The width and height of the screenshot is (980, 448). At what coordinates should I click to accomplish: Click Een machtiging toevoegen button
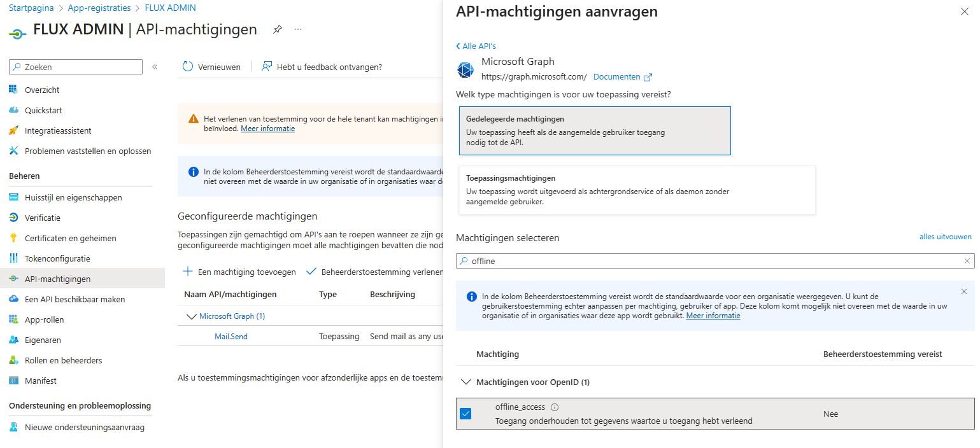coord(239,272)
